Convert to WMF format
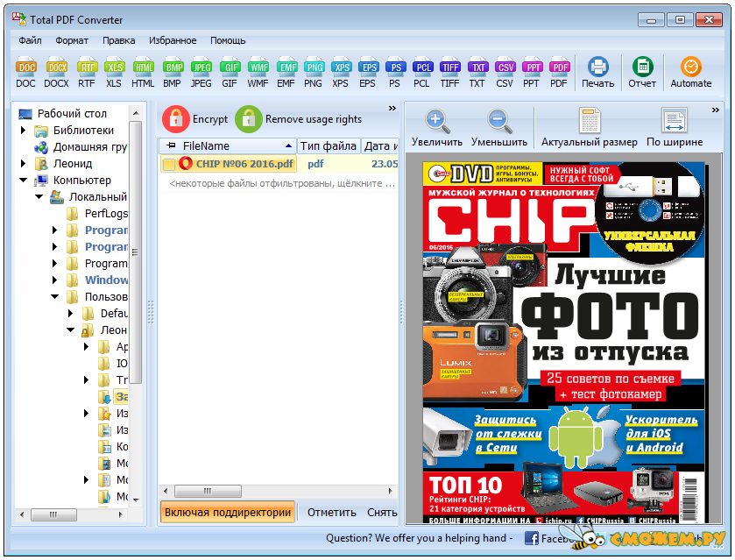Image resolution: width=735 pixels, height=560 pixels. click(x=258, y=73)
